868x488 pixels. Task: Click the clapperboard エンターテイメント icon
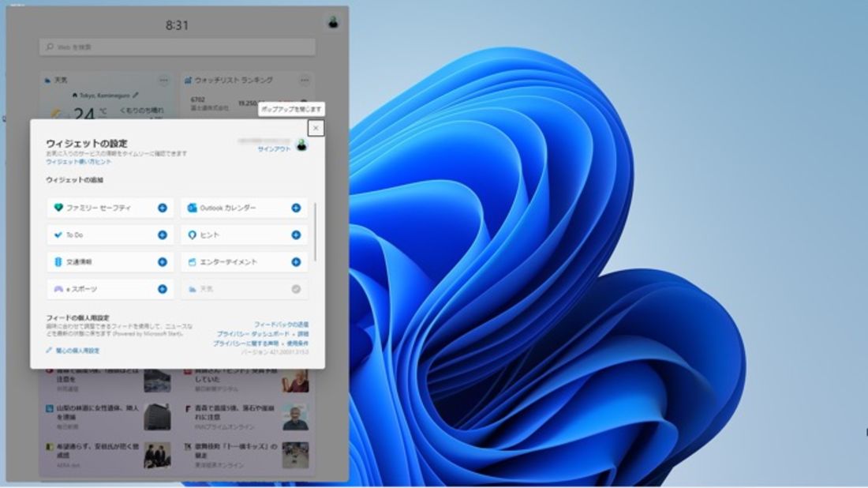pyautogui.click(x=192, y=262)
